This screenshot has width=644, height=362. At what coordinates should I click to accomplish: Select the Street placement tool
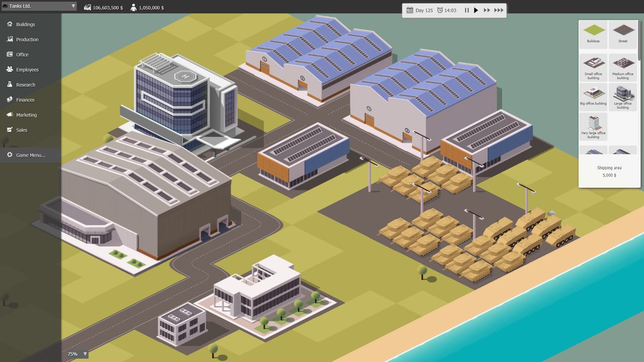pyautogui.click(x=623, y=34)
